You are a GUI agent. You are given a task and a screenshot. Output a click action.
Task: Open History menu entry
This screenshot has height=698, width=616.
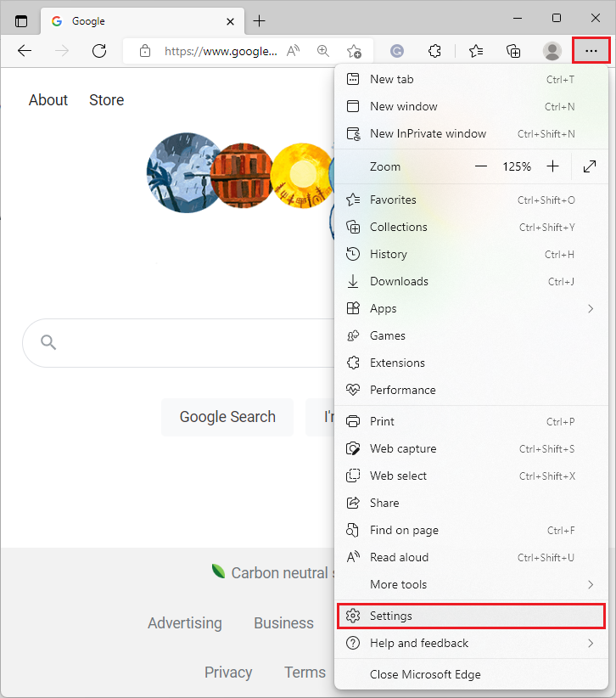tap(471, 254)
